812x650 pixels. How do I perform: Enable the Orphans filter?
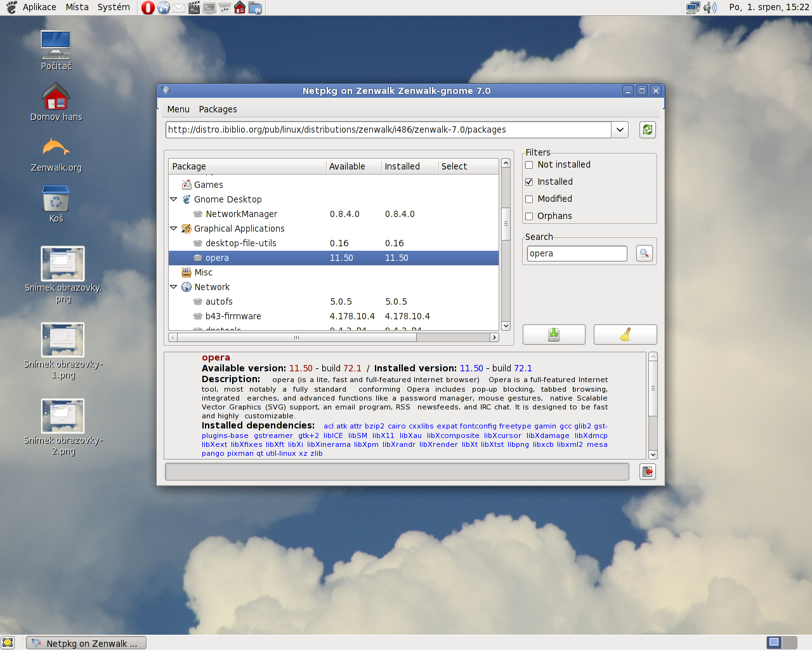coord(529,216)
